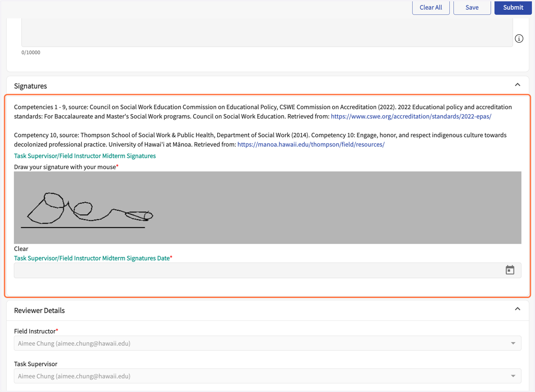Clear the drawn signature
535x392 pixels.
point(21,249)
